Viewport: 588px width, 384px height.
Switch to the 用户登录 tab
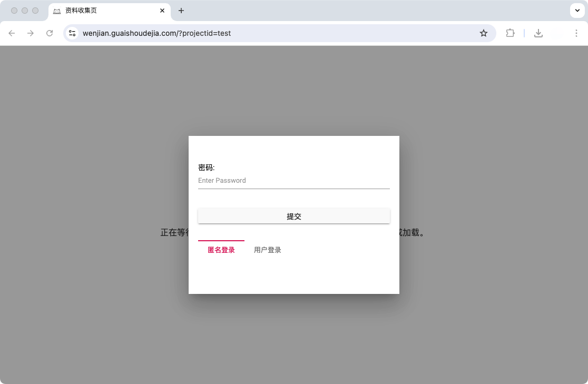coord(267,250)
